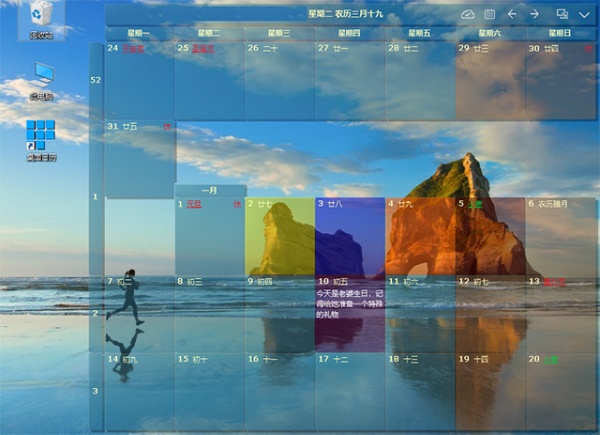The height and width of the screenshot is (435, 600).
Task: Select the blue-highlighted January 3 cell
Action: (350, 236)
